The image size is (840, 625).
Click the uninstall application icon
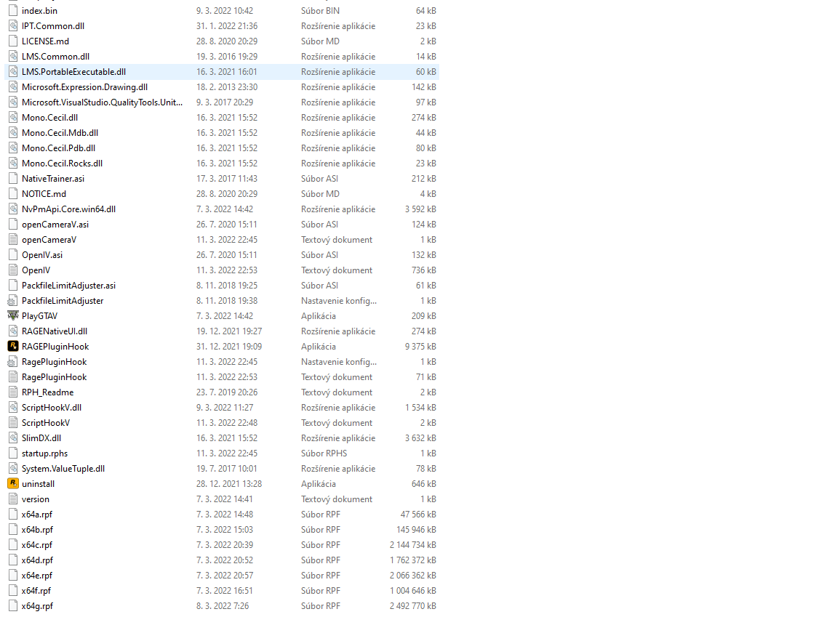tap(13, 484)
